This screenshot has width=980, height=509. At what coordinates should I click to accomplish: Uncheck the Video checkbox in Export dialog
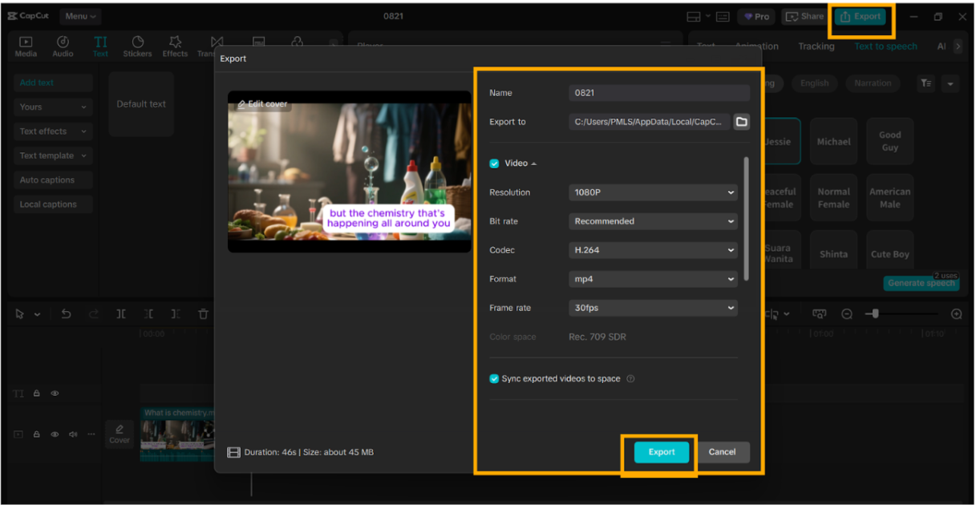[x=495, y=163]
